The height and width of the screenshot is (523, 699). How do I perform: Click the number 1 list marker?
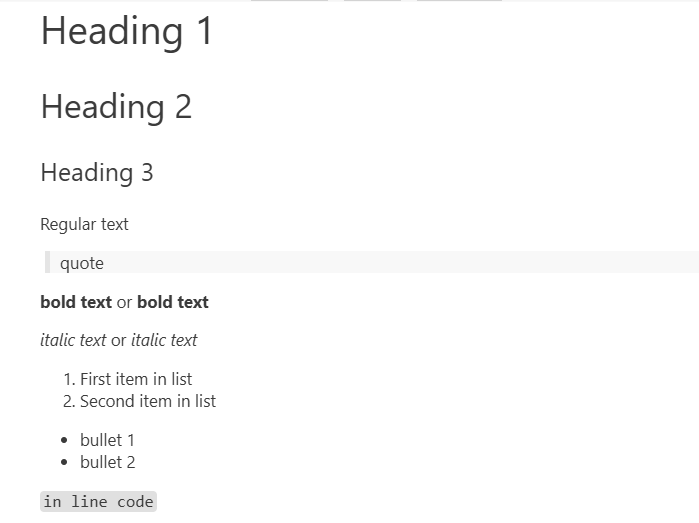[68, 379]
